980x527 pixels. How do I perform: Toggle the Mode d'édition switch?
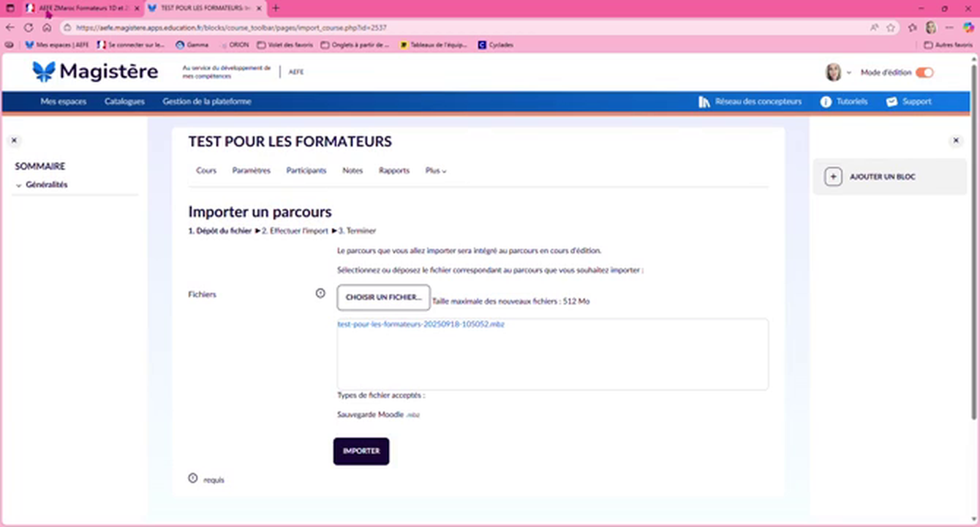pos(924,72)
